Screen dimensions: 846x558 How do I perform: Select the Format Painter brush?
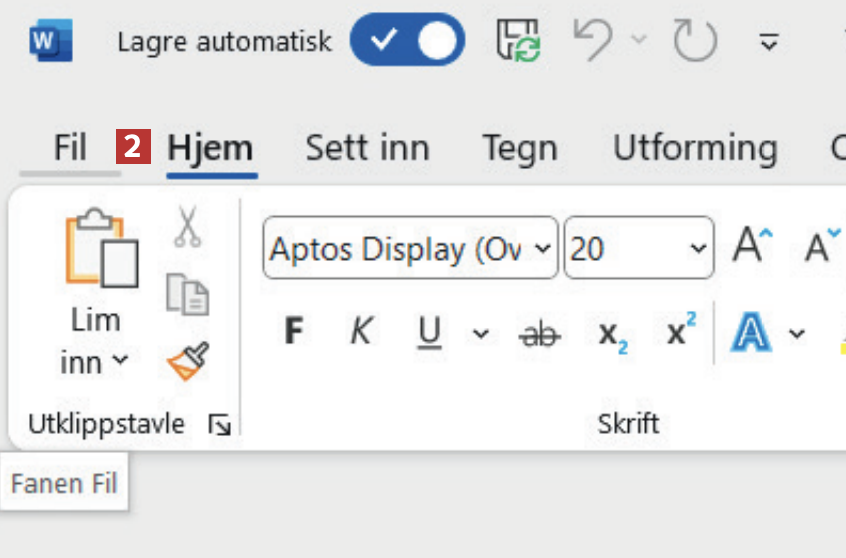(187, 362)
